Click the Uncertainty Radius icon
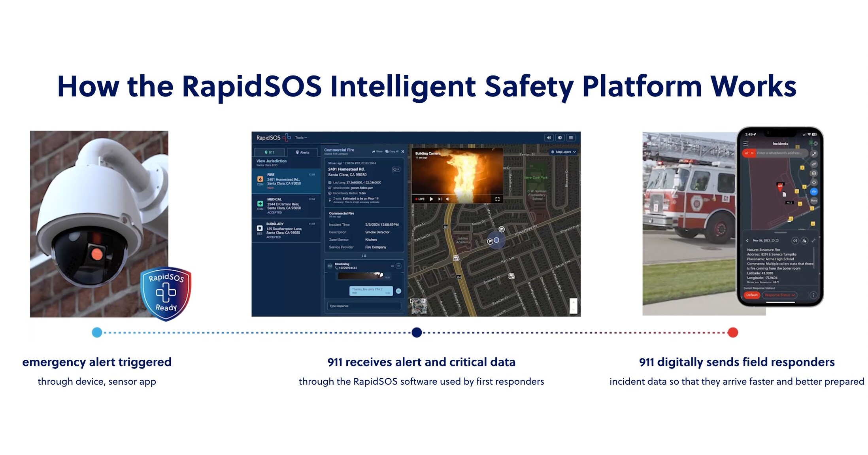 (x=330, y=193)
